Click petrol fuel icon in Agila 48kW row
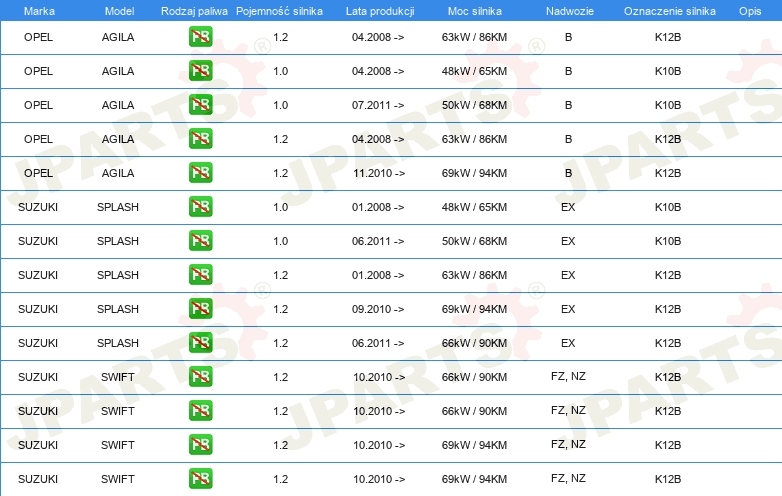Image resolution: width=782 pixels, height=496 pixels. click(200, 71)
